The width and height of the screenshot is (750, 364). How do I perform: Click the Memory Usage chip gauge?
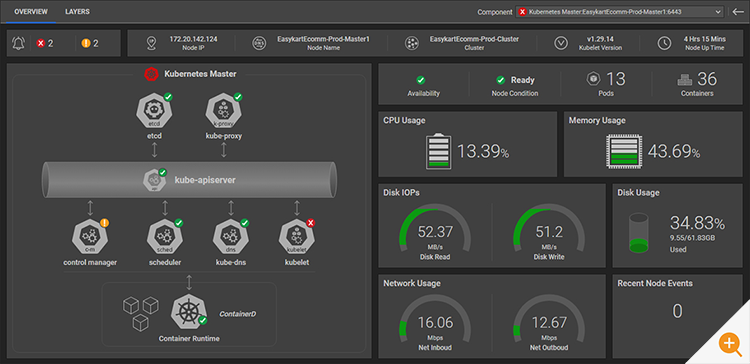coord(625,151)
